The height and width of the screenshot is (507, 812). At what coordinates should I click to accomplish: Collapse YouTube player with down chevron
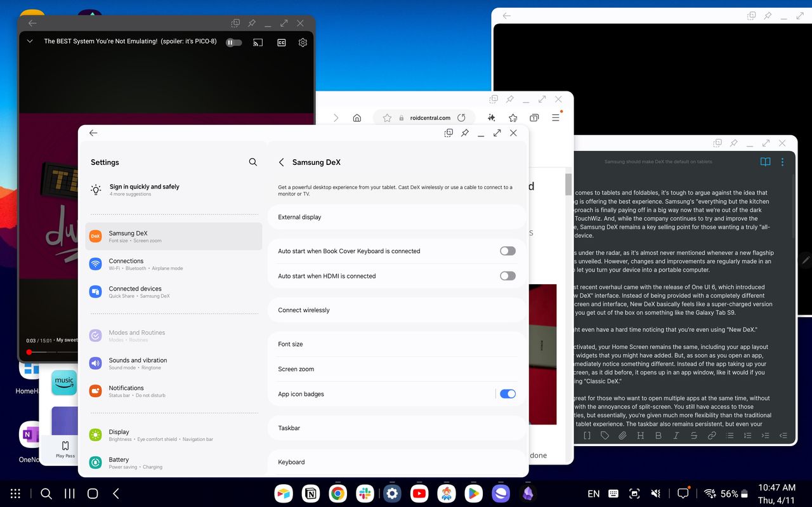click(x=30, y=41)
